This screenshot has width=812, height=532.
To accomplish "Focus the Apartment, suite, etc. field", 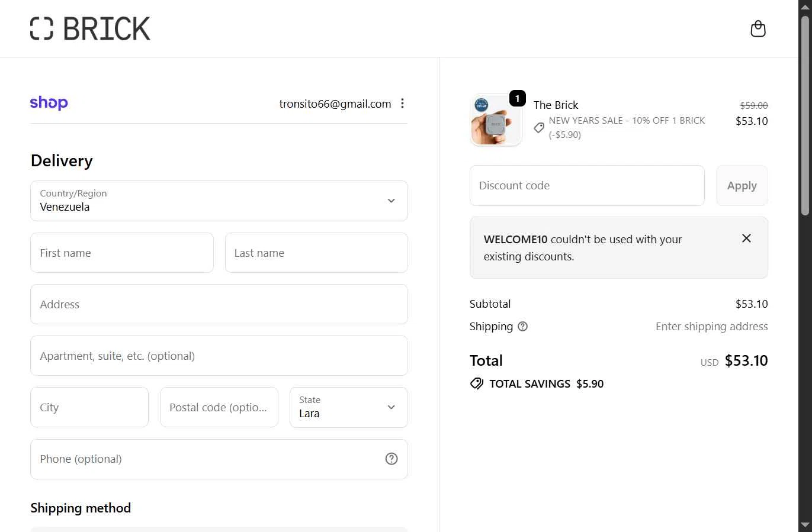I will point(219,356).
